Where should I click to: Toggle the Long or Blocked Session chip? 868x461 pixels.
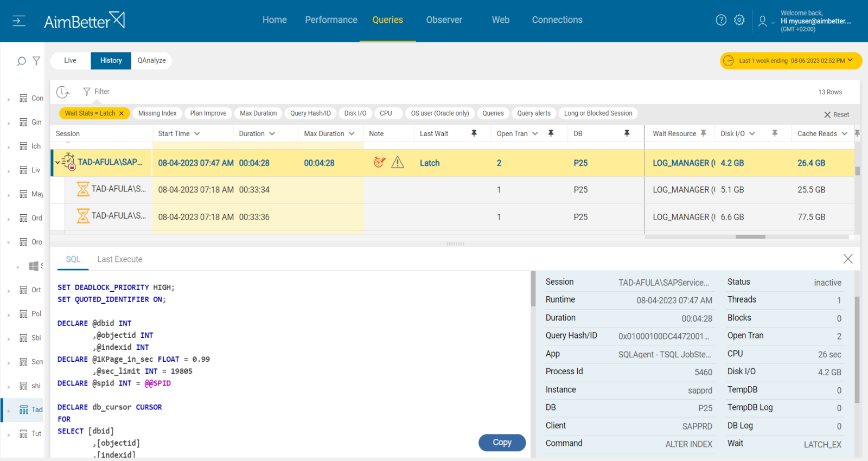coord(598,113)
